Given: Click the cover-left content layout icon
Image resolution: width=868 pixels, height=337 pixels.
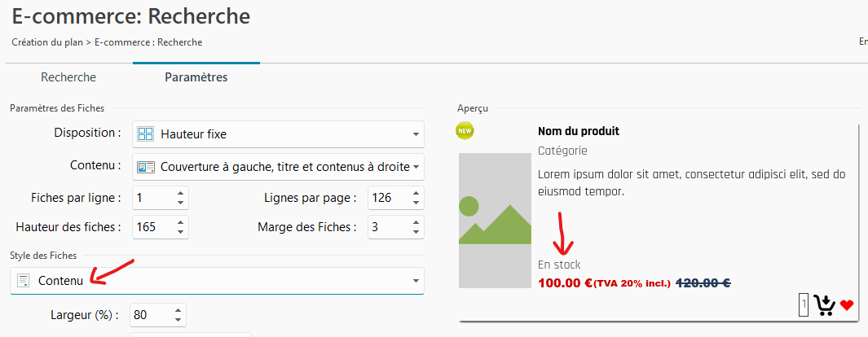Looking at the screenshot, I should point(146,166).
